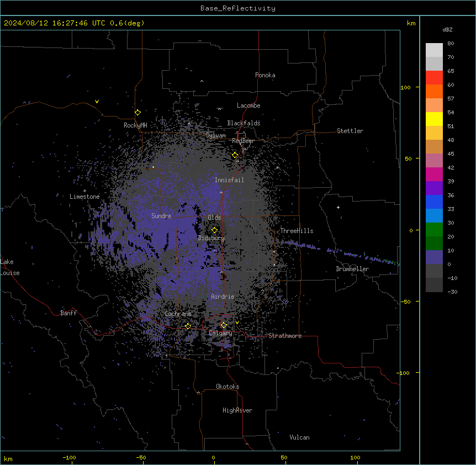The width and height of the screenshot is (476, 465).
Task: Click the Base_Reflectivity title
Action: click(x=238, y=8)
